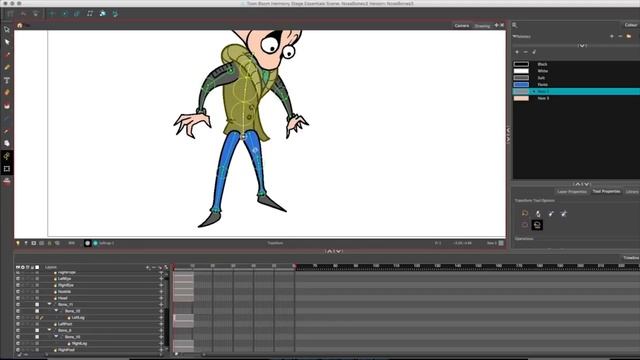
Task: Switch to the Drawing view tab
Action: point(482,26)
